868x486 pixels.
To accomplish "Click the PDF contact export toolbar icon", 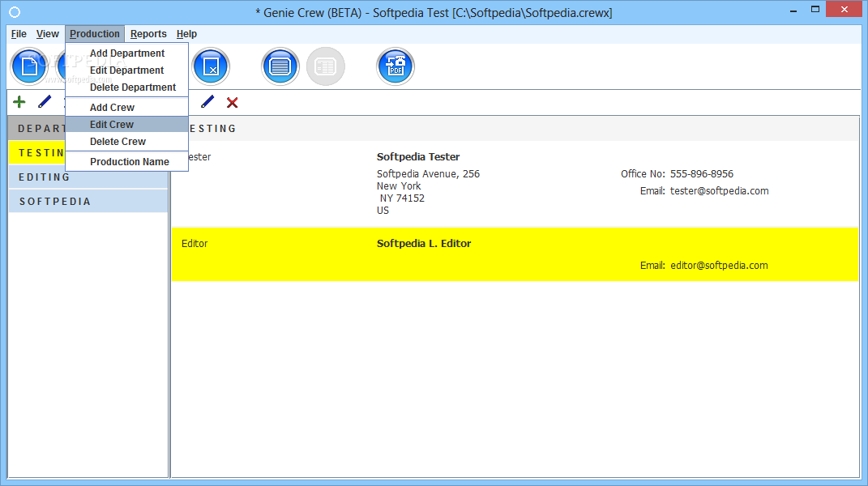I will coord(396,67).
